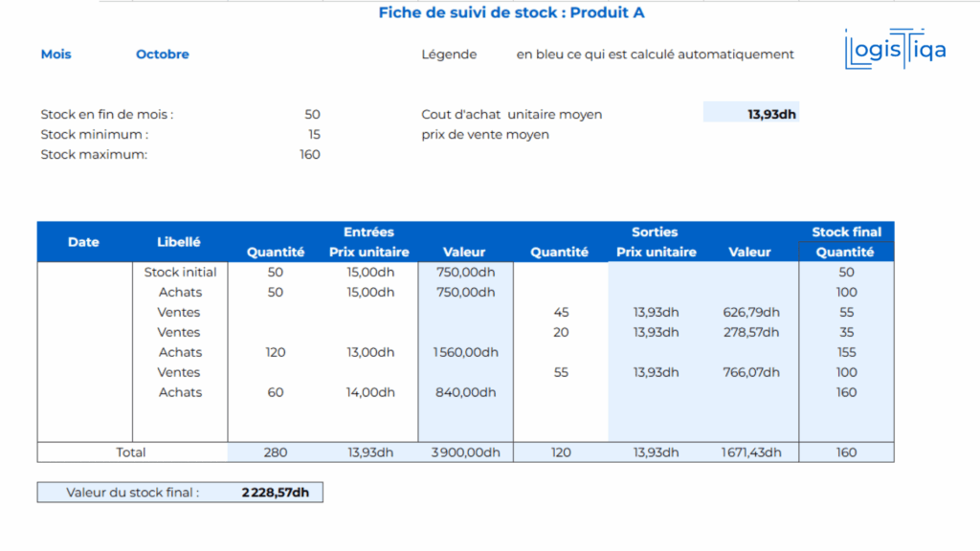Viewport: 980px width, 551px height.
Task: Select the Octobre month cell
Action: (x=162, y=55)
